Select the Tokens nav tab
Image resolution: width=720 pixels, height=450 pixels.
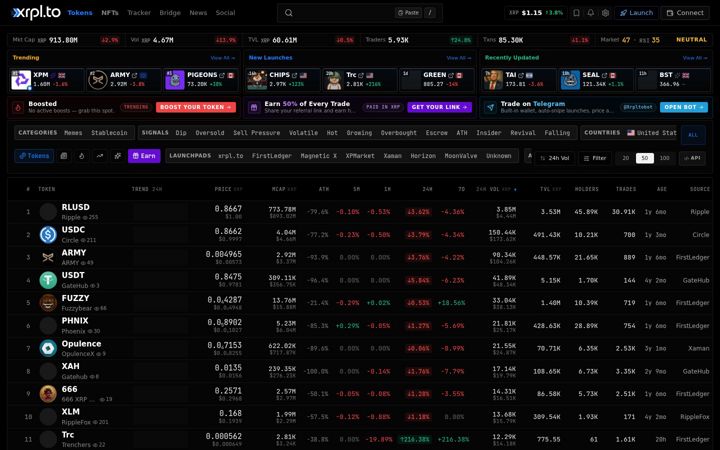80,13
